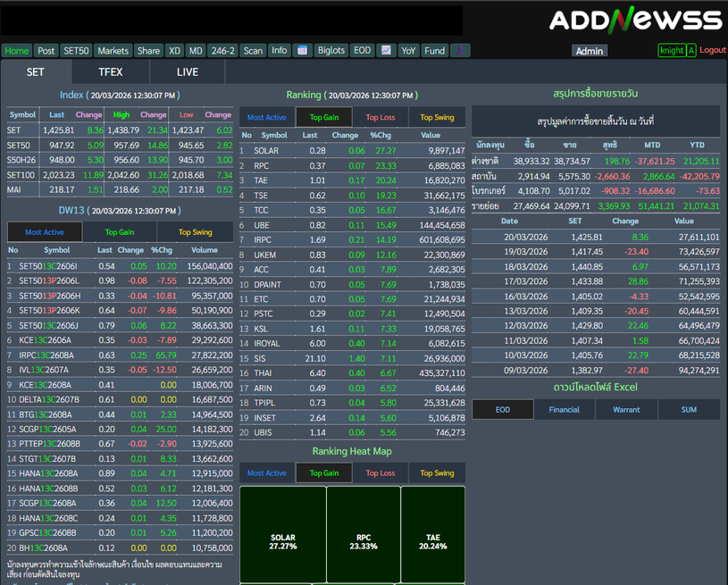
Task: Download the Financial Excel file
Action: pos(565,410)
